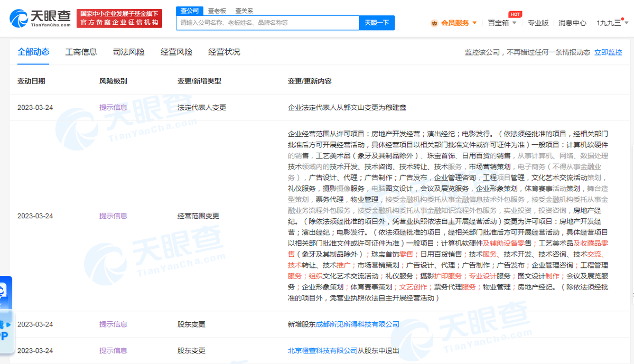Screen dimensions: 634x364
Task: Open the 经营状况 tab
Action: 224,52
